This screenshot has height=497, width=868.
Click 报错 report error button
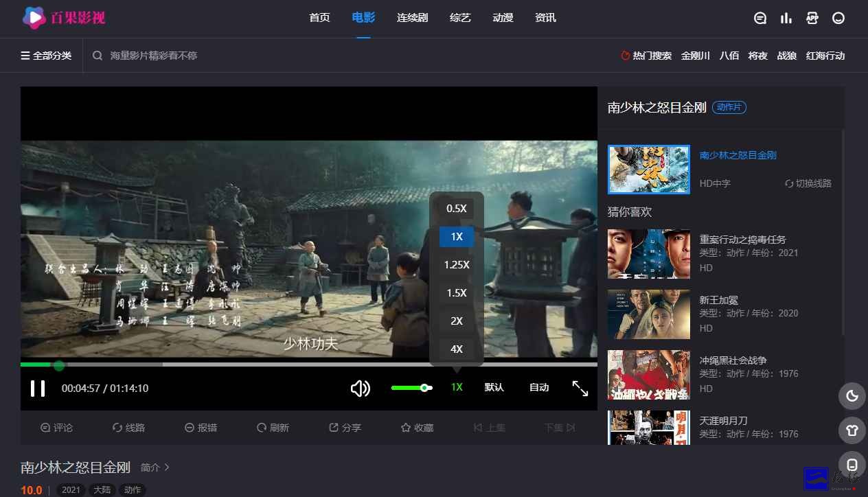point(201,428)
